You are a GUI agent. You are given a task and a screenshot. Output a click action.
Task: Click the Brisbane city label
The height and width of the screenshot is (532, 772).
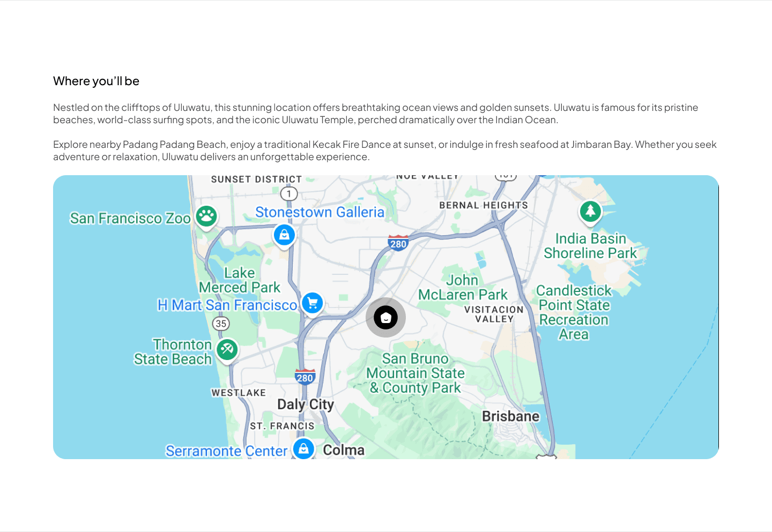pos(511,416)
